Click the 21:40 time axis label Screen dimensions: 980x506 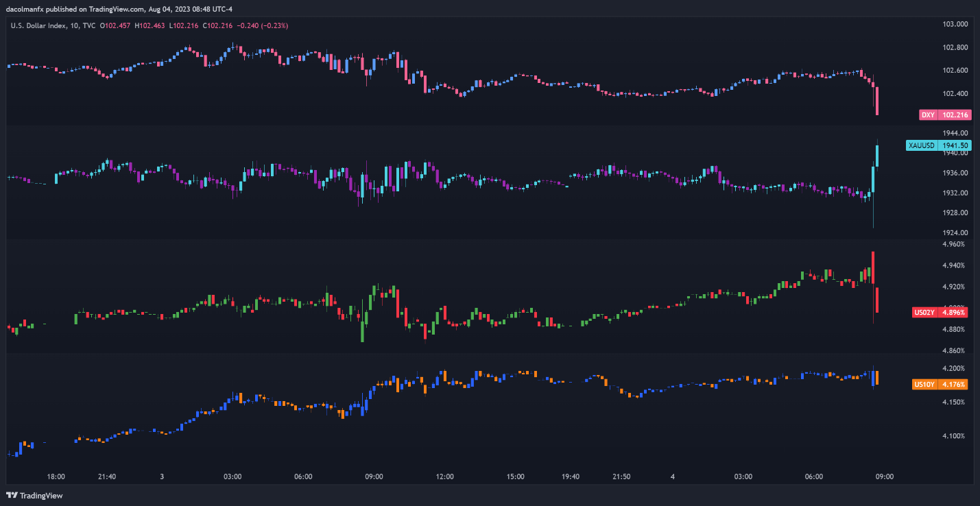pos(107,477)
